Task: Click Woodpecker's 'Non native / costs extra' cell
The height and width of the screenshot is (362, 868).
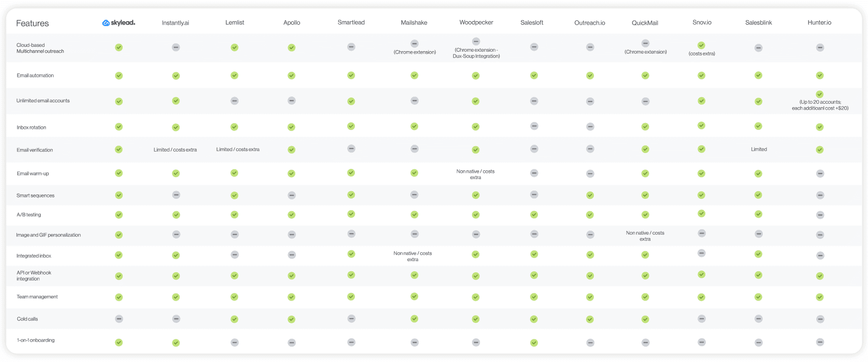Action: [476, 174]
